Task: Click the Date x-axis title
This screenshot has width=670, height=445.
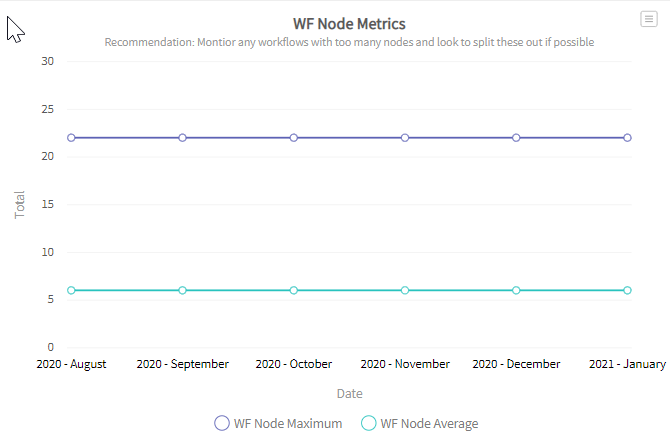Action: click(349, 394)
